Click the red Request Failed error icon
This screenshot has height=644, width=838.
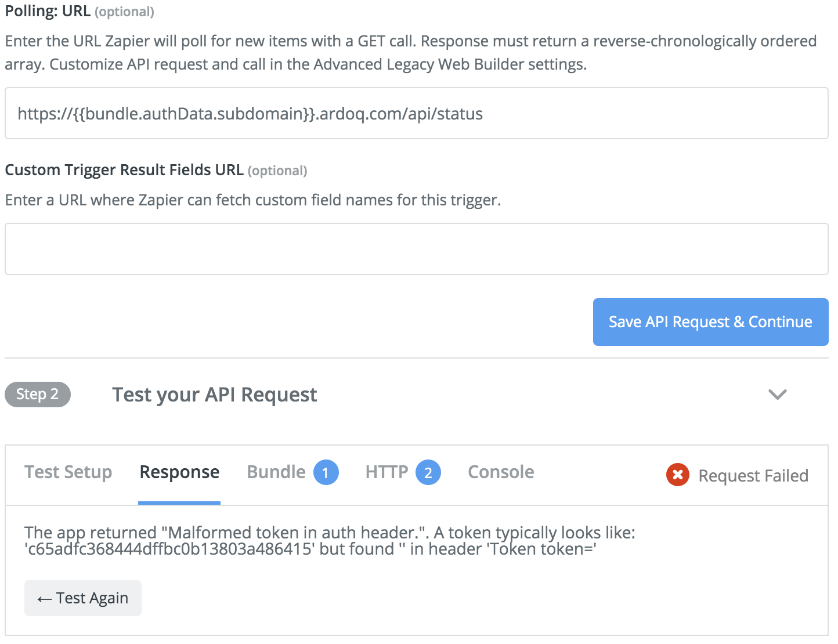(678, 475)
